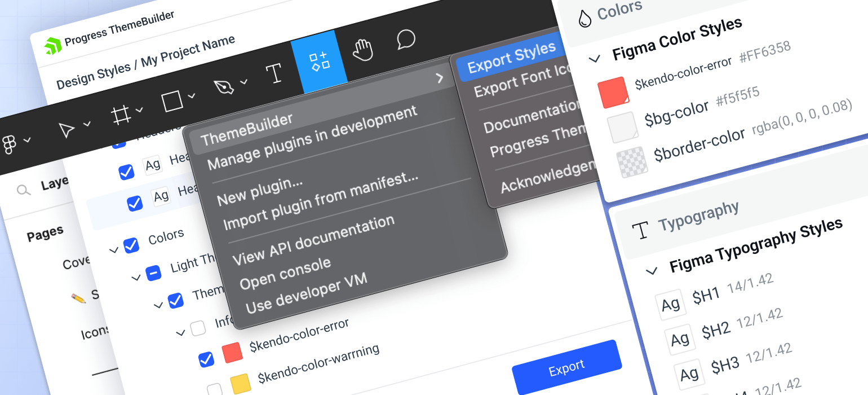Image resolution: width=868 pixels, height=395 pixels.
Task: Choose Import plugin from manifest...
Action: tap(321, 201)
